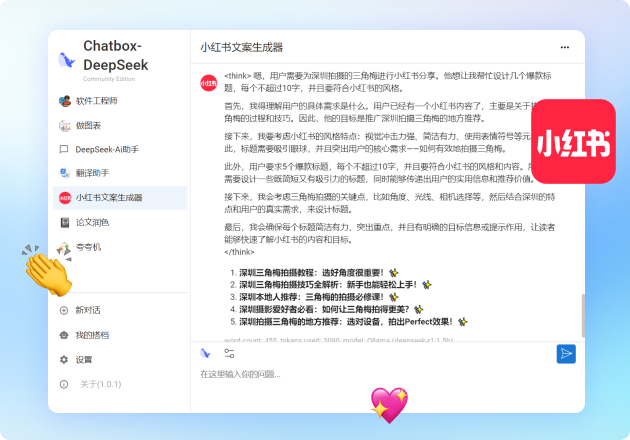The width and height of the screenshot is (630, 440).
Task: Start a new chat with 新对话
Action: pyautogui.click(x=88, y=310)
